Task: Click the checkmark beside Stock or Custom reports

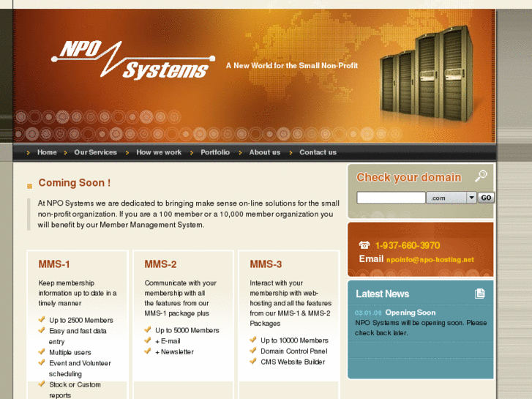Action: [42, 384]
